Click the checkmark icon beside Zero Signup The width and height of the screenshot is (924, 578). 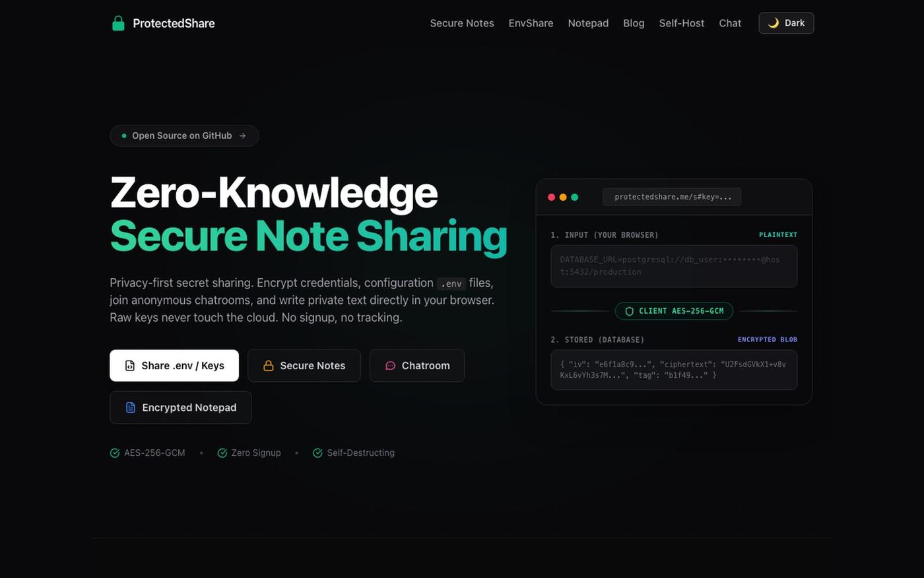click(x=222, y=452)
